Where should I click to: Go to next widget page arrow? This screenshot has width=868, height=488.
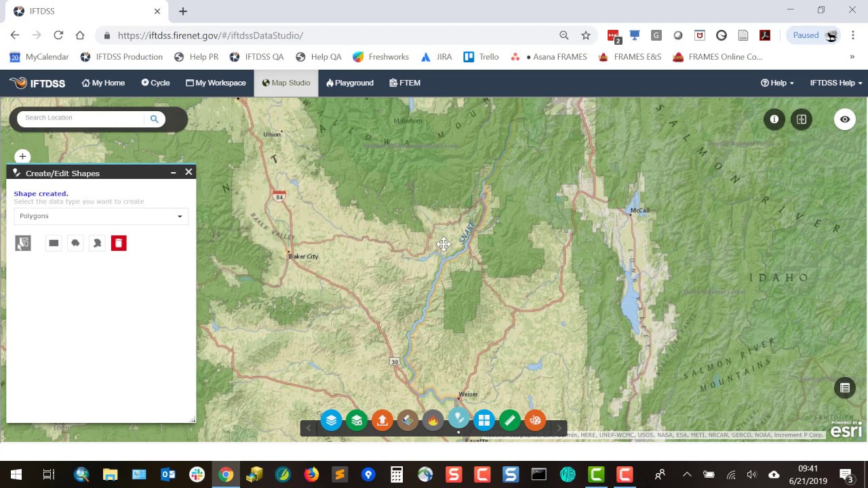[x=559, y=428]
